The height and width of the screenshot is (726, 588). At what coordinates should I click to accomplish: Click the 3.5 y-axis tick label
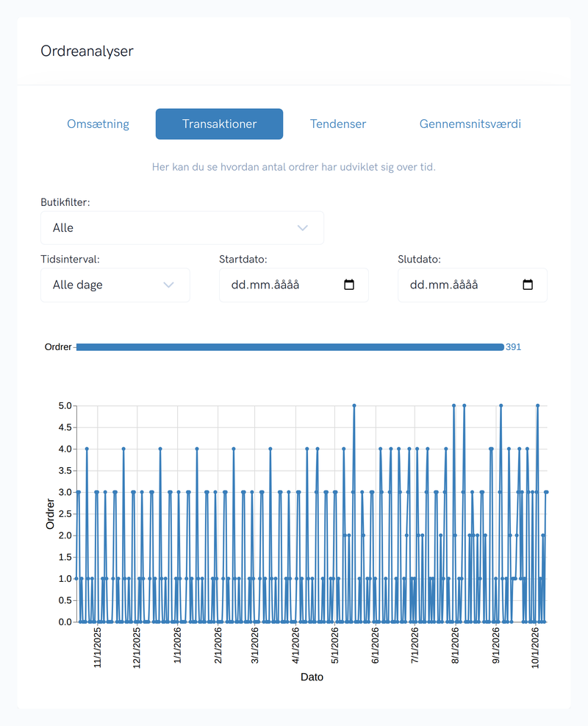(x=65, y=471)
